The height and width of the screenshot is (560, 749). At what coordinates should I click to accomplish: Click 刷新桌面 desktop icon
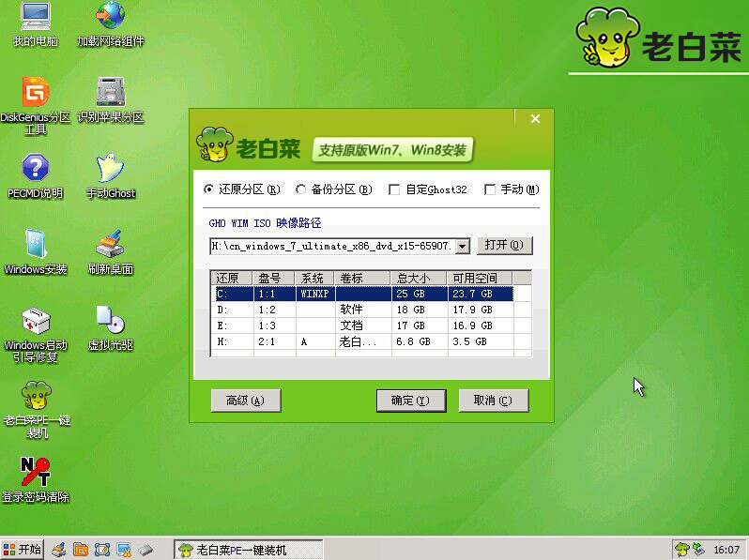[111, 251]
